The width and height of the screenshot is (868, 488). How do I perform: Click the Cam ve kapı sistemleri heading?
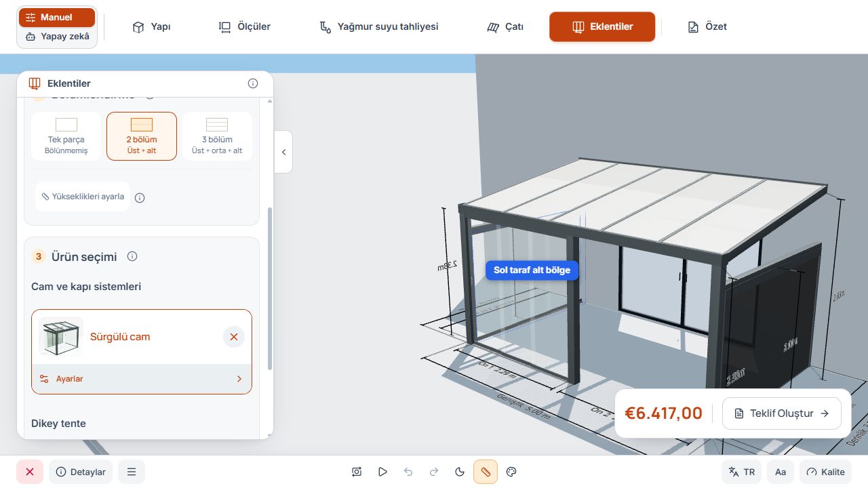point(86,287)
